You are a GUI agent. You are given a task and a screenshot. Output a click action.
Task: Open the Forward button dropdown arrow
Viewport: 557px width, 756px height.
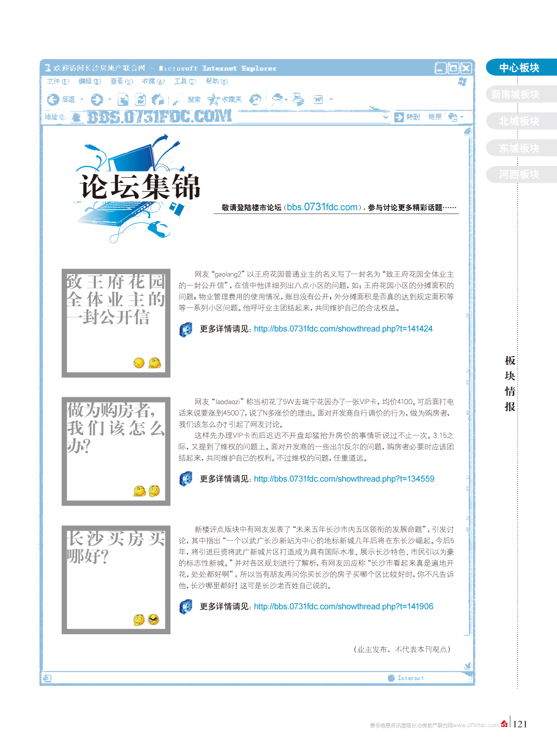(x=110, y=99)
